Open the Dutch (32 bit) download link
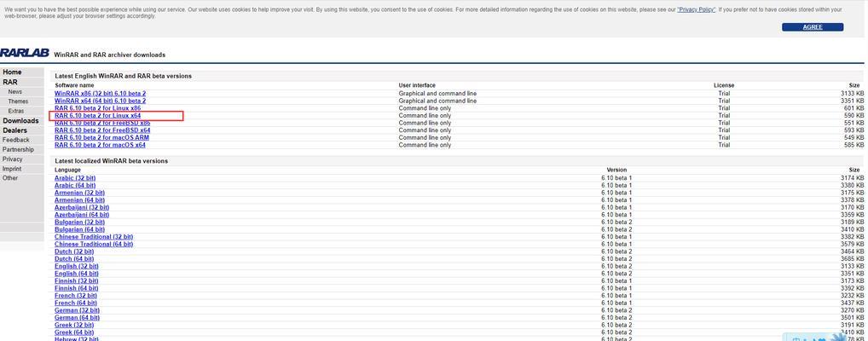 tap(74, 251)
